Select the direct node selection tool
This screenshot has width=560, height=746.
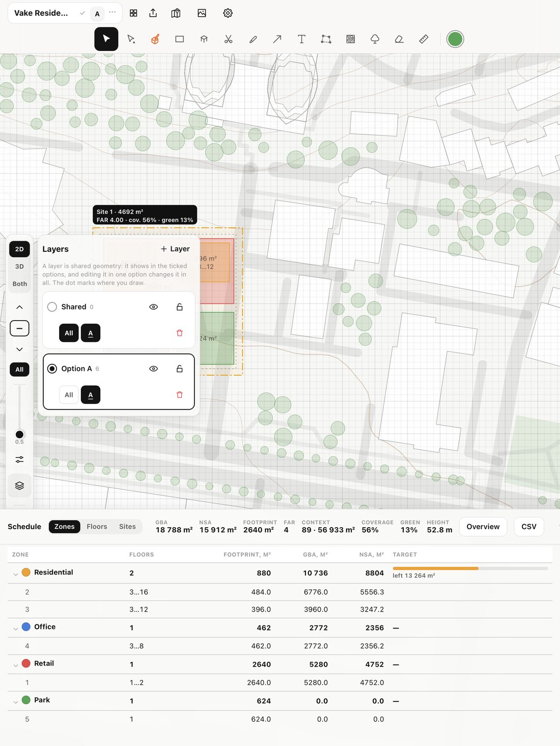click(x=131, y=39)
